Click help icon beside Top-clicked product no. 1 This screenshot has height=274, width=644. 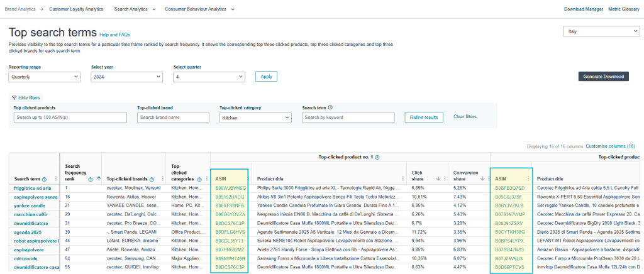click(377, 156)
